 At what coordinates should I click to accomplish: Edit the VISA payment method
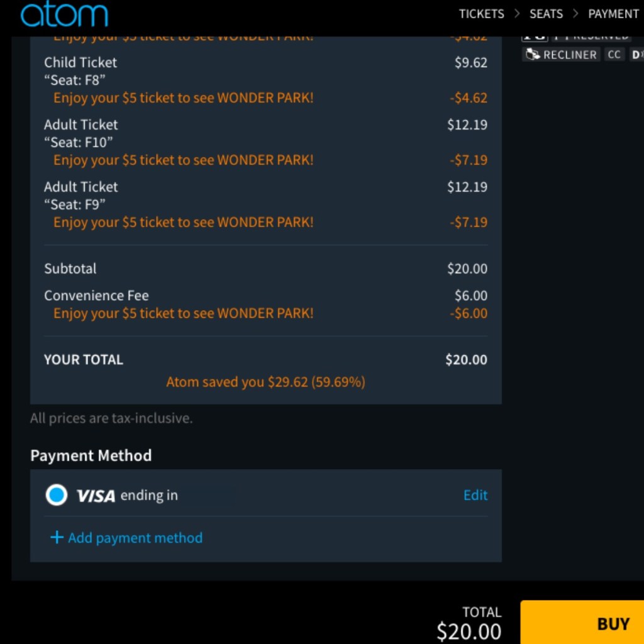tap(475, 496)
